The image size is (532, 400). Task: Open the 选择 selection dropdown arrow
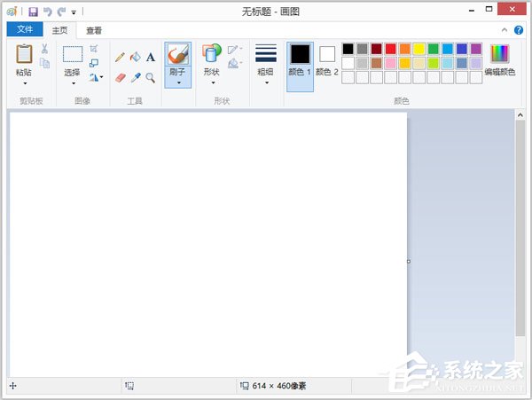point(73,82)
